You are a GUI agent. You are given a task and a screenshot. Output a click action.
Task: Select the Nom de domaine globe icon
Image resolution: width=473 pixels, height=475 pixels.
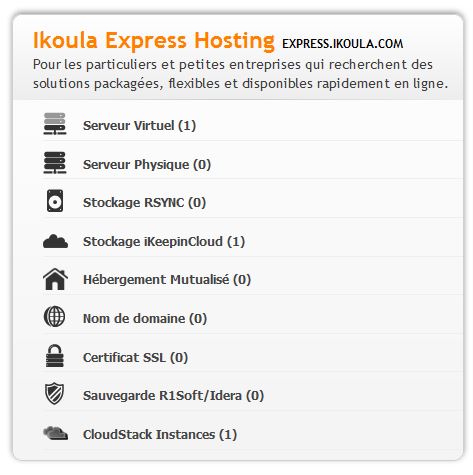55,316
